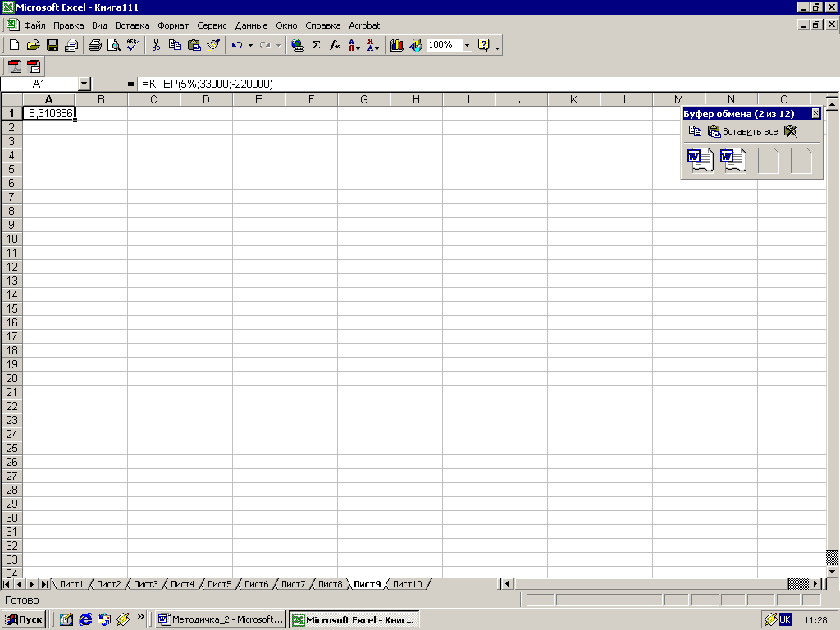Click second Acrobat PDF email icon
Viewport: 840px width, 630px height.
tap(34, 66)
